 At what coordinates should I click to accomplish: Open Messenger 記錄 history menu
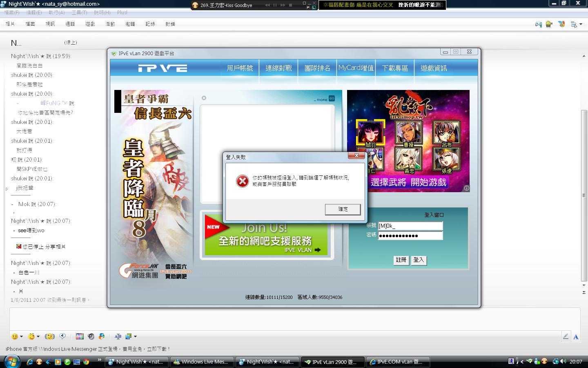click(150, 24)
